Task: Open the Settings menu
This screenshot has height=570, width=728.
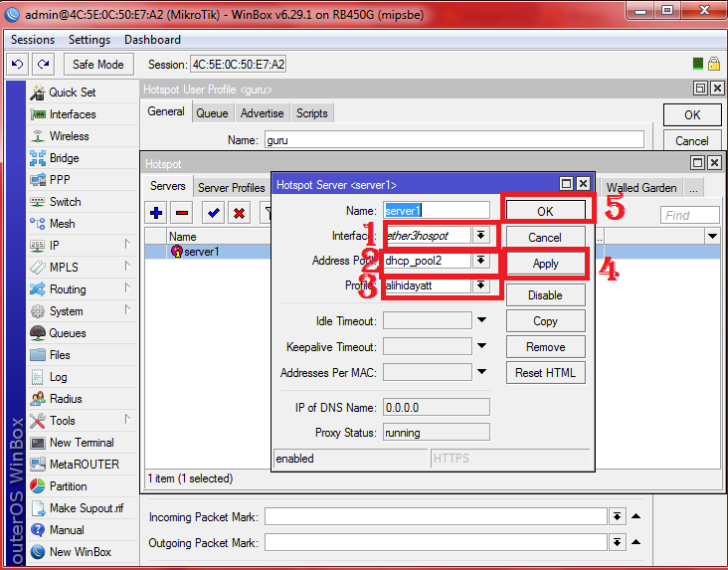Action: point(90,40)
